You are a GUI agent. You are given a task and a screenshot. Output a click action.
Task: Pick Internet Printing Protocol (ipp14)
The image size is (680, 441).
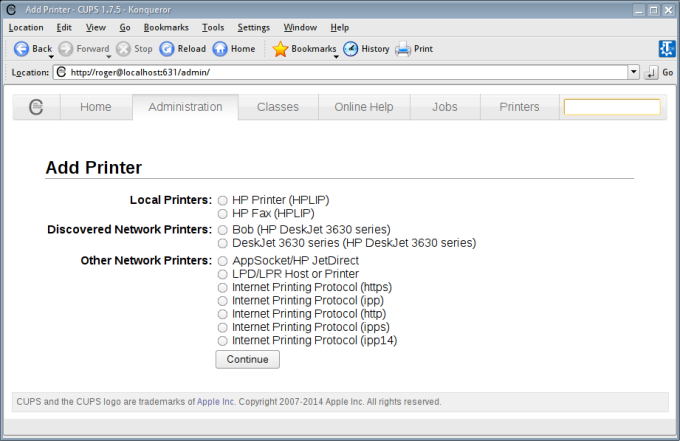pyautogui.click(x=222, y=341)
